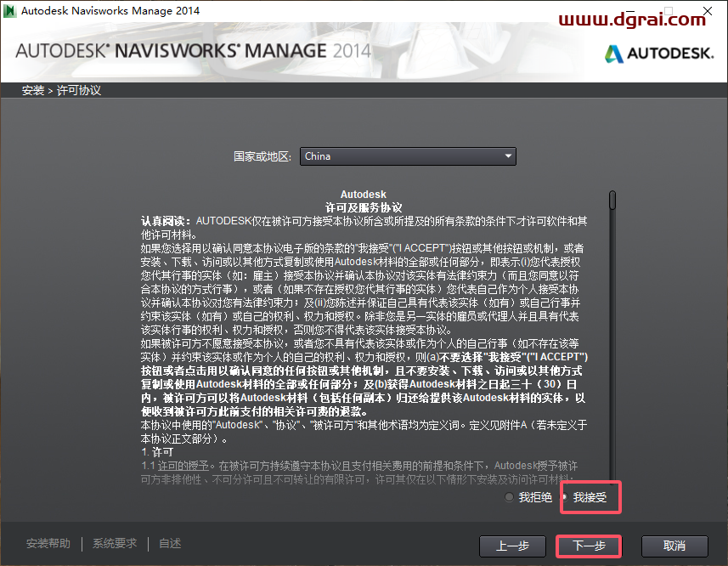Click the 许可及服务协议 agreement heading

[x=364, y=207]
